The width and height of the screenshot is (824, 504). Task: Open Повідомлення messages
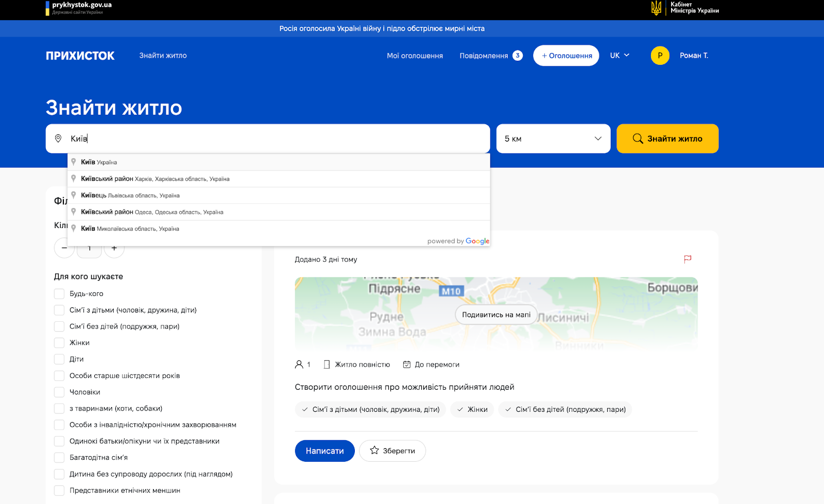coord(484,56)
